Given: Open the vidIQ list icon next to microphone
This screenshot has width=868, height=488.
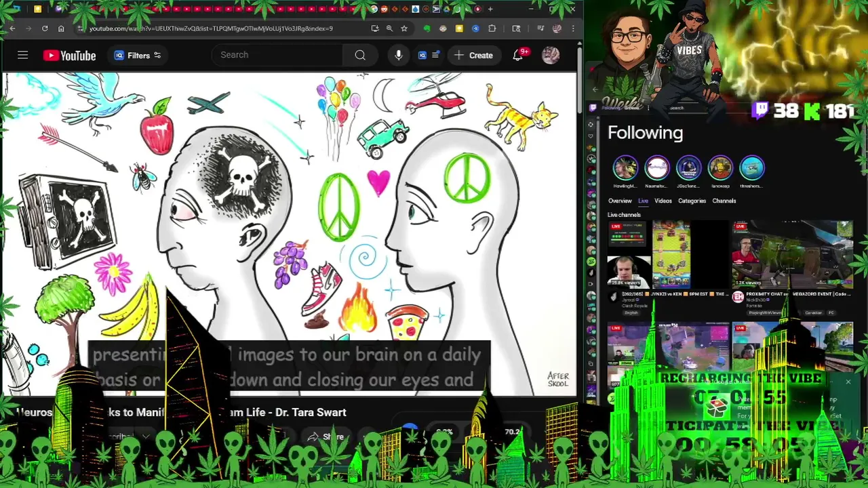Looking at the screenshot, I should point(429,55).
